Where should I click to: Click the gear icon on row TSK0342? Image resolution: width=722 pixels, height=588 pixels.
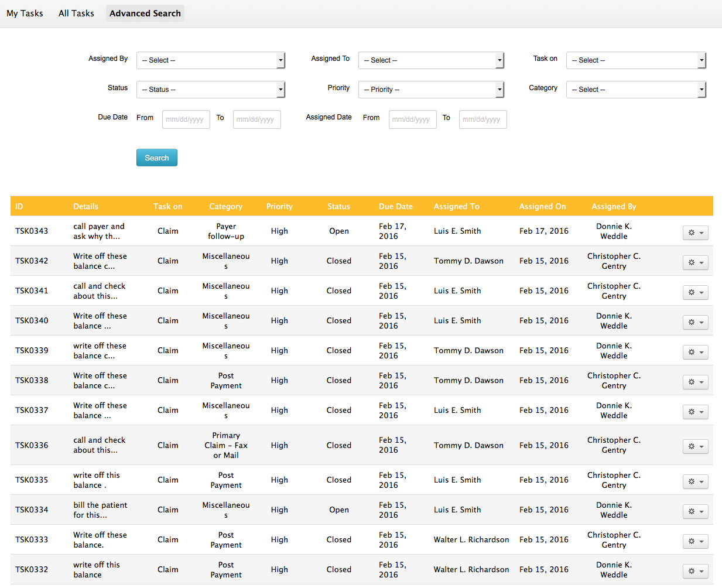click(x=694, y=262)
